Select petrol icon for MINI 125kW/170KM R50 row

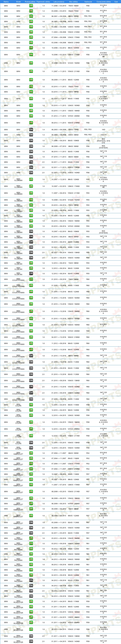click(x=31, y=37)
